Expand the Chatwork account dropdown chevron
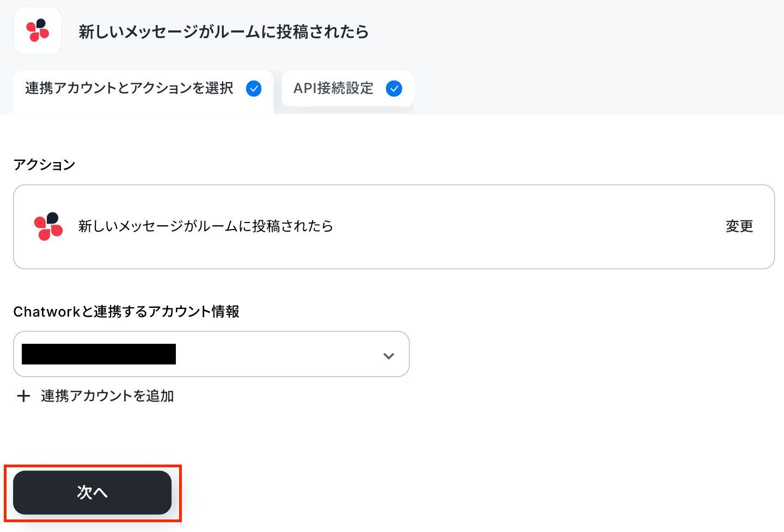Viewport: 784px width, 532px height. pos(389,356)
